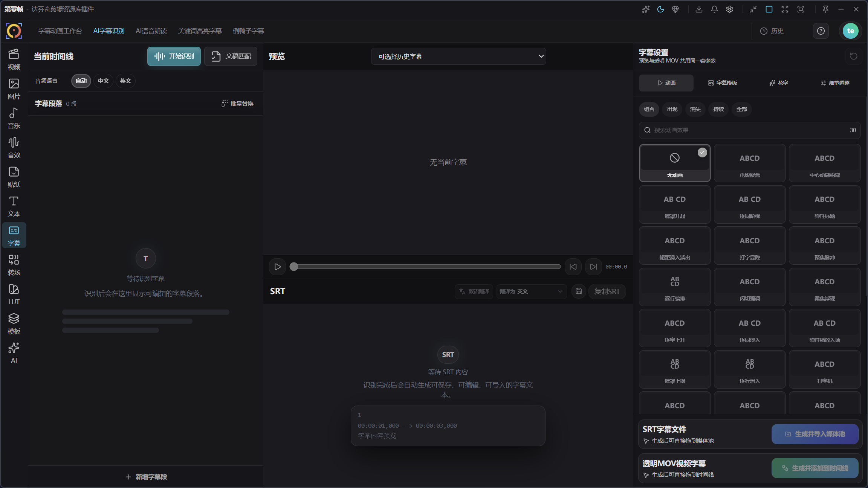
Task: Open the 音效 sound effects section
Action: (x=14, y=148)
